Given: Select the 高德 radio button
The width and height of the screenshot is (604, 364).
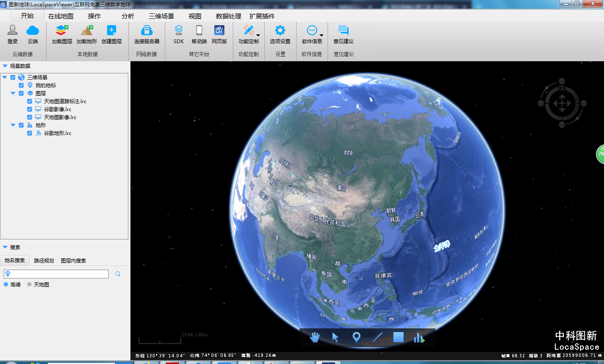Looking at the screenshot, I should (x=6, y=284).
